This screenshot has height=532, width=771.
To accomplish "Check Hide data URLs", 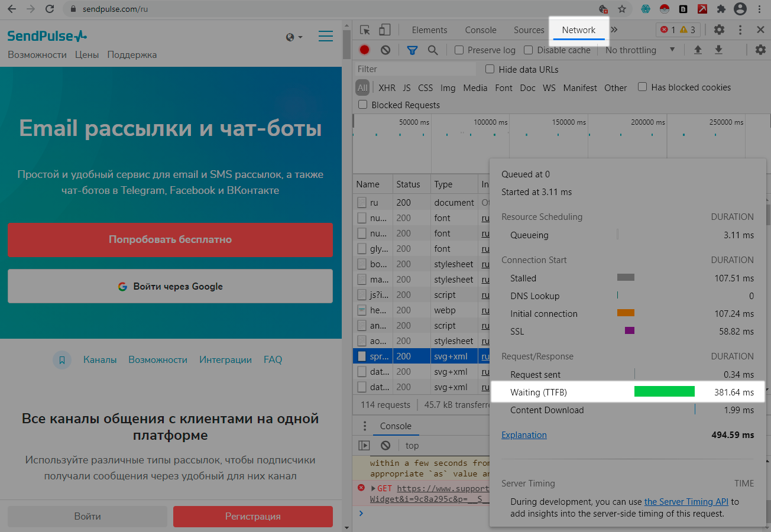I will pos(490,69).
